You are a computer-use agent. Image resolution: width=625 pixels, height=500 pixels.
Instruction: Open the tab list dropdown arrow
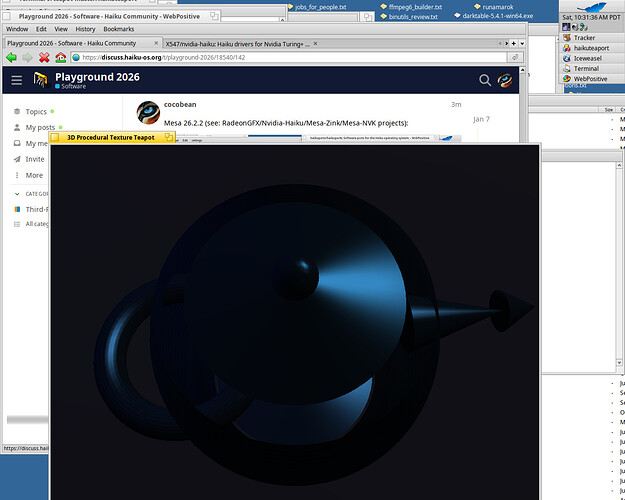click(x=522, y=43)
